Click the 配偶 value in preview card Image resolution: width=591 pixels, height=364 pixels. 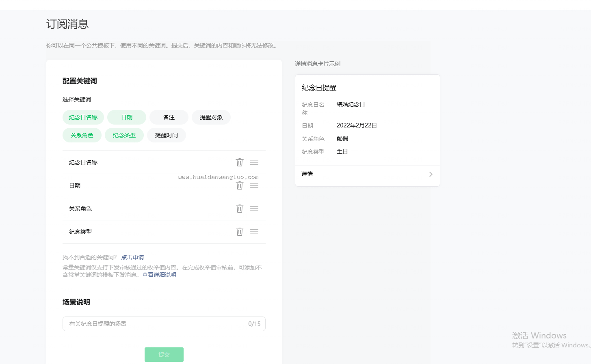342,138
